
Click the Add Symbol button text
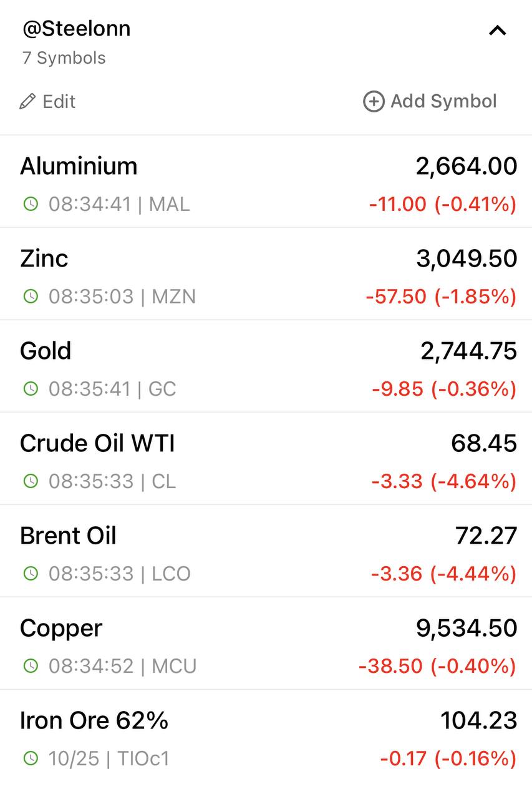(x=443, y=101)
